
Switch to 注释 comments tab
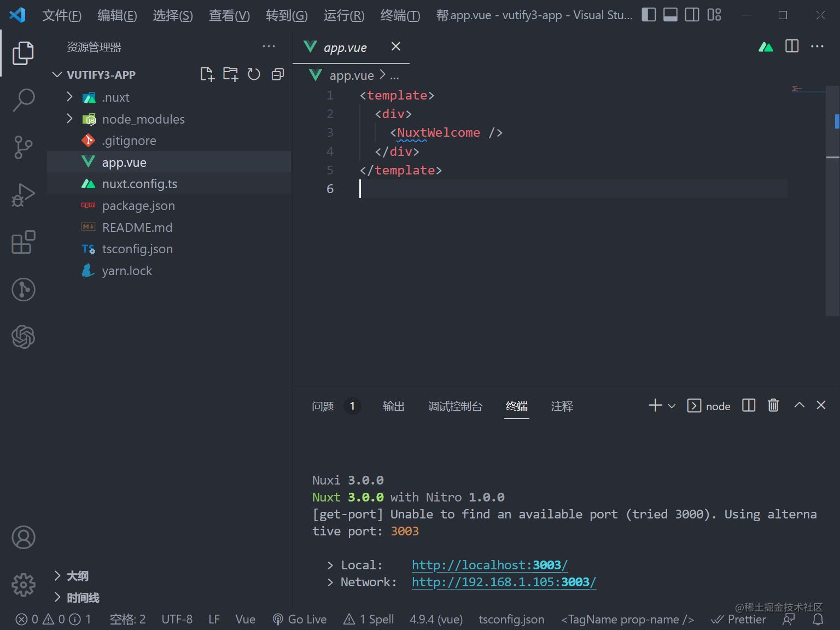[562, 406]
